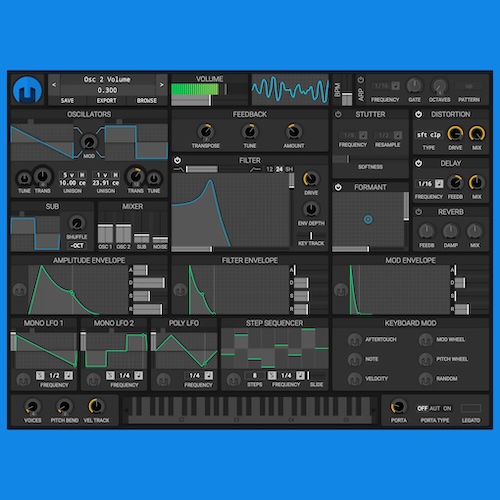Viewport: 500px width, 500px height.
Task: Click Poly LFO tempo sync note icon
Action: pyautogui.click(x=209, y=376)
